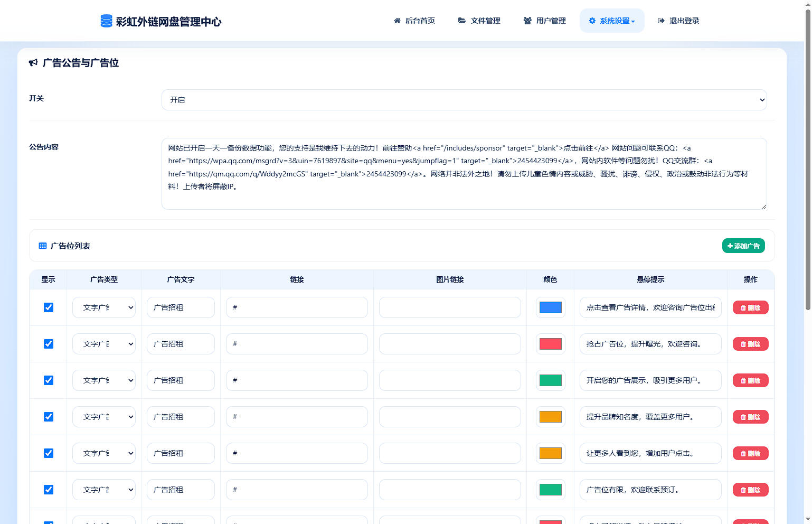Click the 公告内容 textarea resize handle
The width and height of the screenshot is (812, 524).
[763, 207]
